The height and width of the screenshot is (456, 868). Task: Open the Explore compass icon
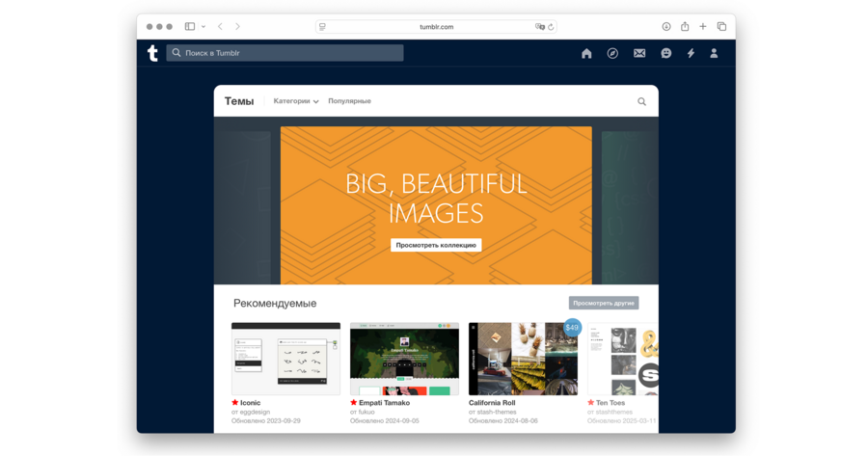(x=612, y=53)
